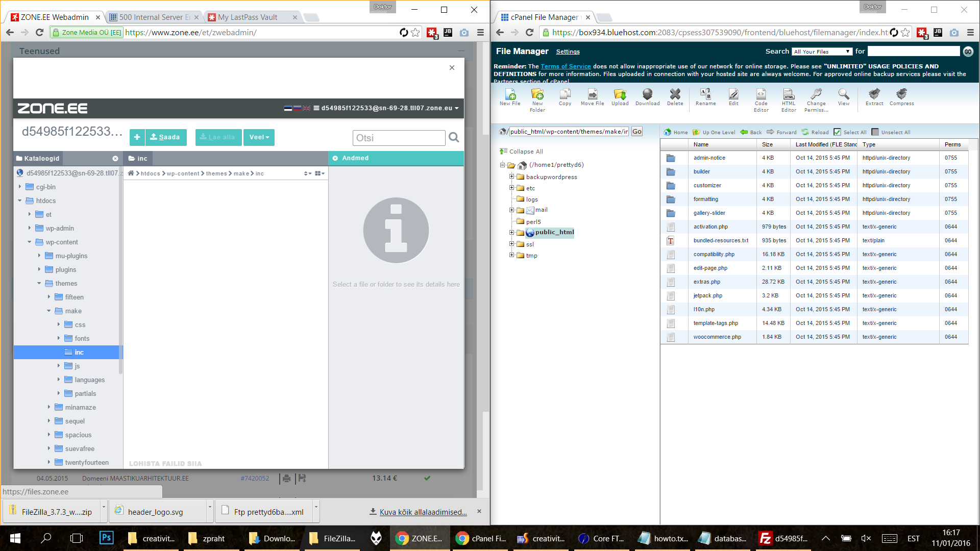Click search magnifier icon in Zone webadmin
This screenshot has height=551, width=980.
click(x=454, y=137)
